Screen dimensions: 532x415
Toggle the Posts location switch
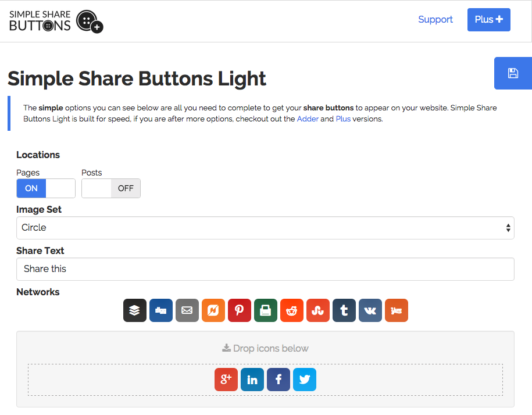pos(111,188)
